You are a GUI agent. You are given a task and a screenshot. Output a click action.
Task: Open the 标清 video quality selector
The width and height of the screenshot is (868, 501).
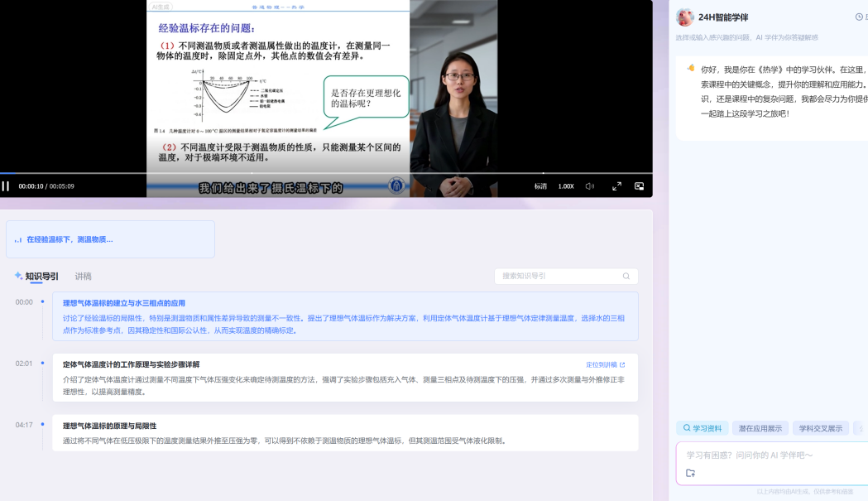point(540,186)
